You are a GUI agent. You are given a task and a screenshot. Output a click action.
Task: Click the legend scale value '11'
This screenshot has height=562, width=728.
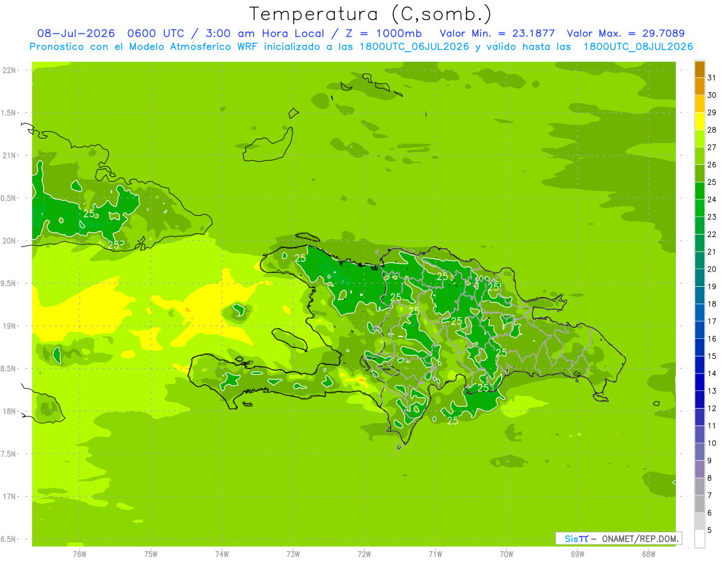point(712,426)
